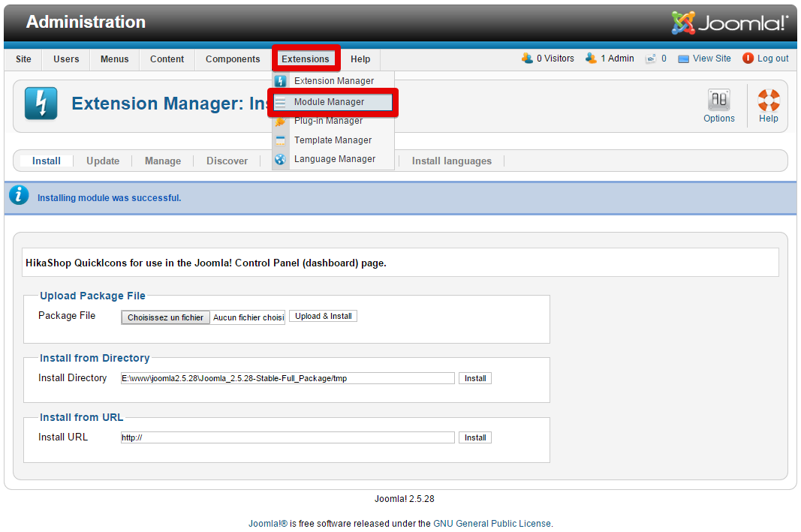Choose Language Manager from dropdown
The height and width of the screenshot is (532, 801).
[x=333, y=159]
